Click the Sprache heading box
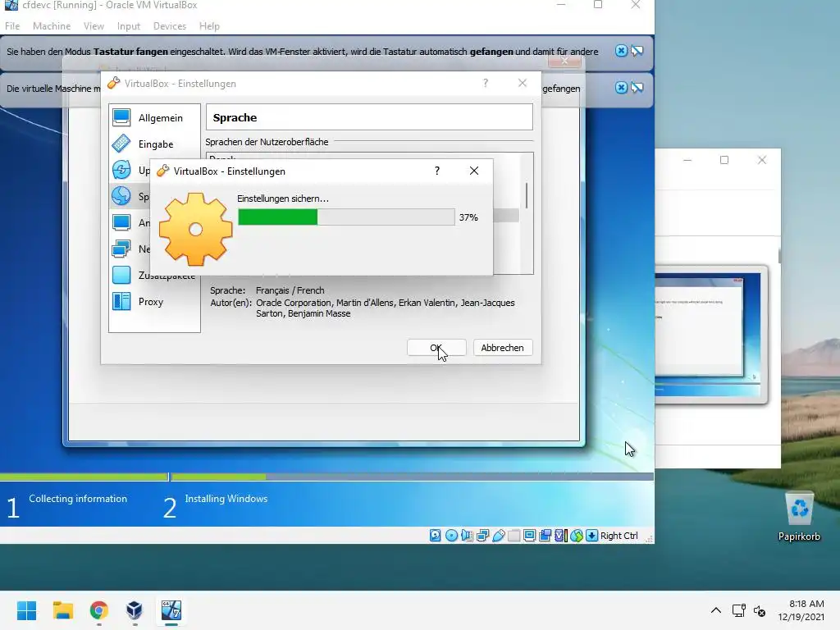Viewport: 840px width, 630px height. coord(369,117)
